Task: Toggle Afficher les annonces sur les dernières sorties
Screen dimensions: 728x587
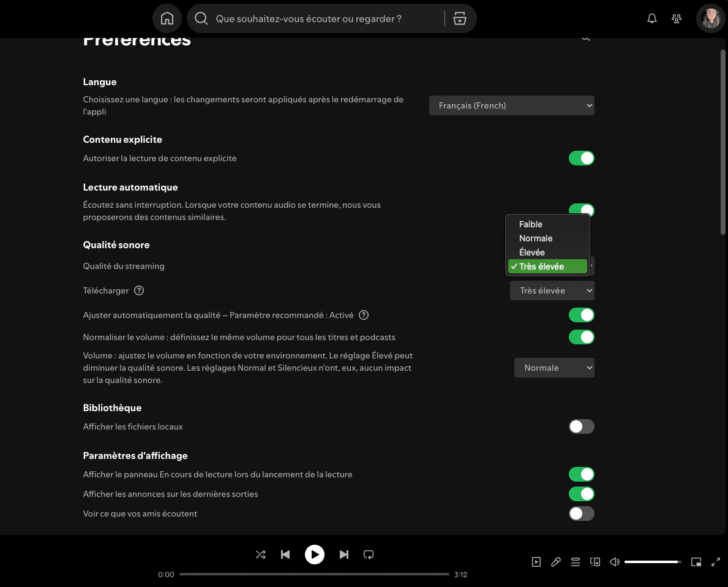Action: point(581,494)
